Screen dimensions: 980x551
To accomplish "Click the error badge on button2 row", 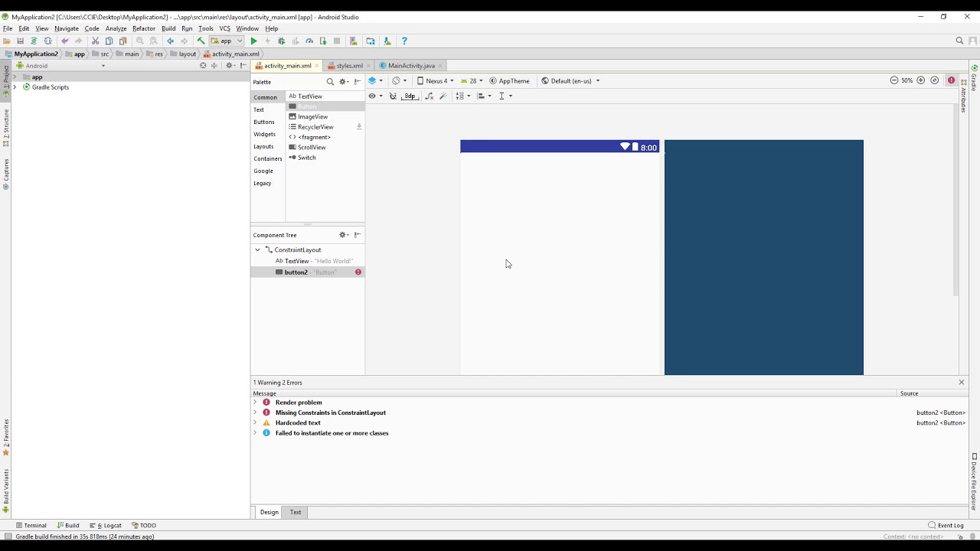I will [x=358, y=272].
